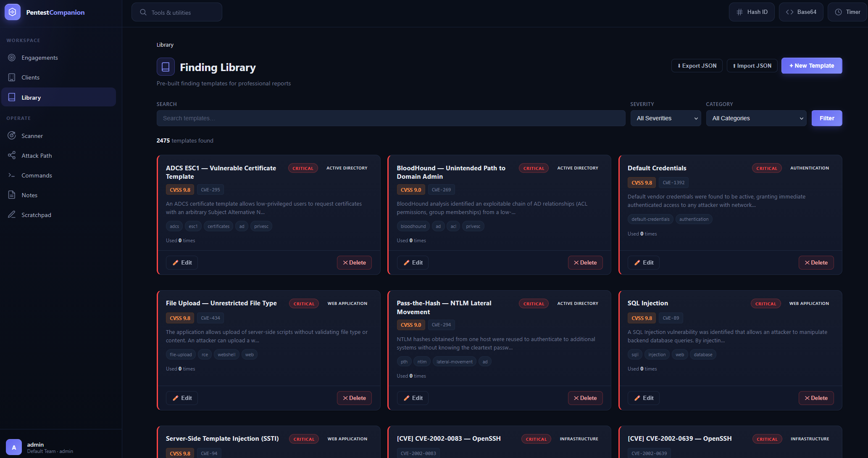Click the 'privesc' tag on ADCS ESC1 card
The height and width of the screenshot is (458, 868).
point(261,226)
